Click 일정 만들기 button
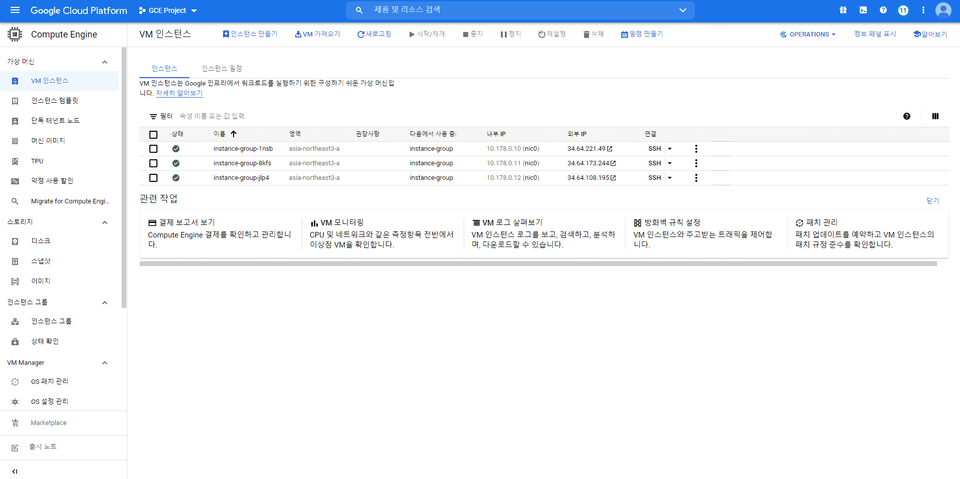This screenshot has height=479, width=960. (642, 34)
